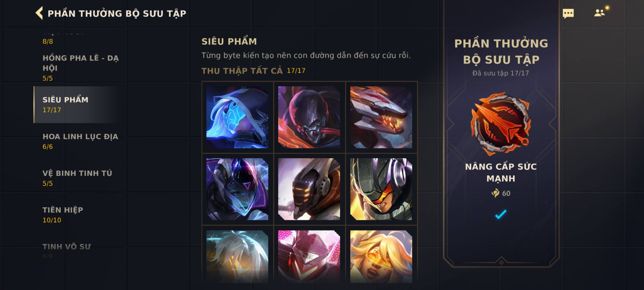Select the black robot helmet skin thumbnail
Screen dimensions: 644x290
click(309, 189)
